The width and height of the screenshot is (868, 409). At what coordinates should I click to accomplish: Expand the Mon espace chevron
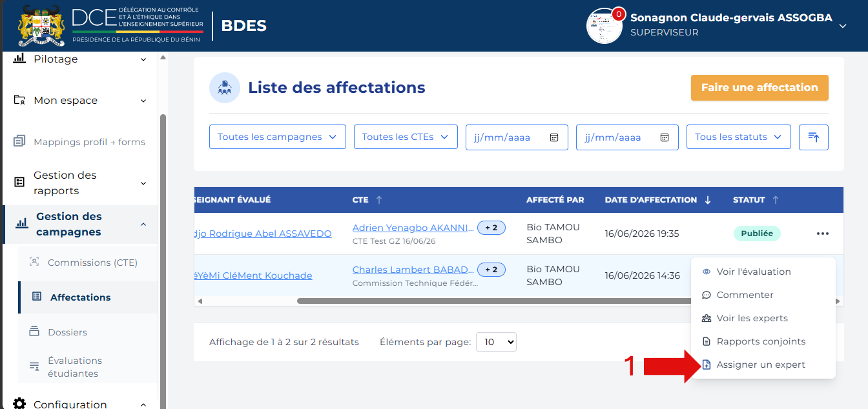tap(143, 101)
